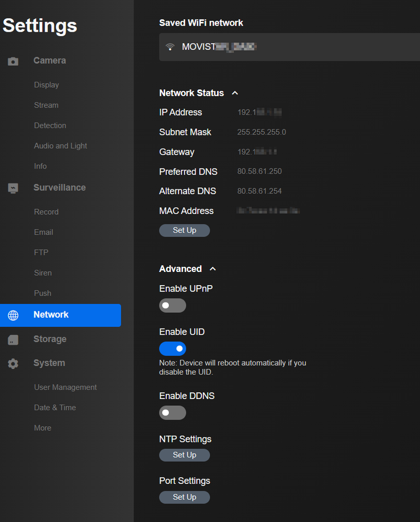
Task: Collapse the Advanced section
Action: click(x=212, y=268)
